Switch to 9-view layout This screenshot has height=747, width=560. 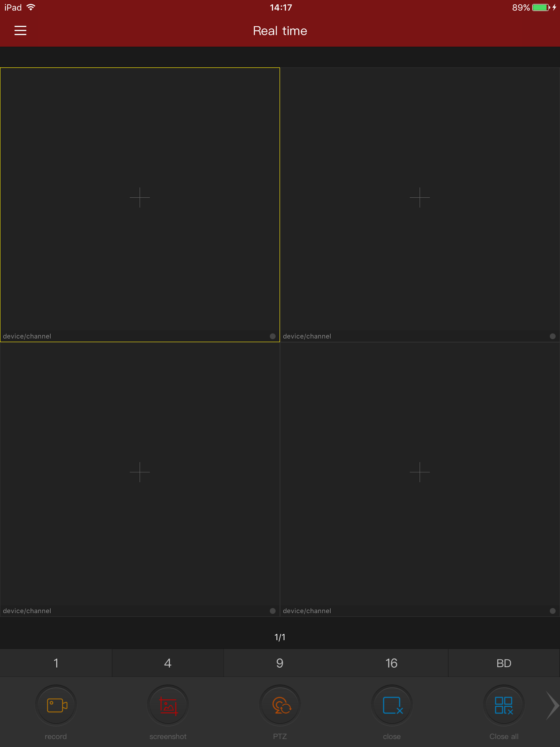[x=280, y=663]
